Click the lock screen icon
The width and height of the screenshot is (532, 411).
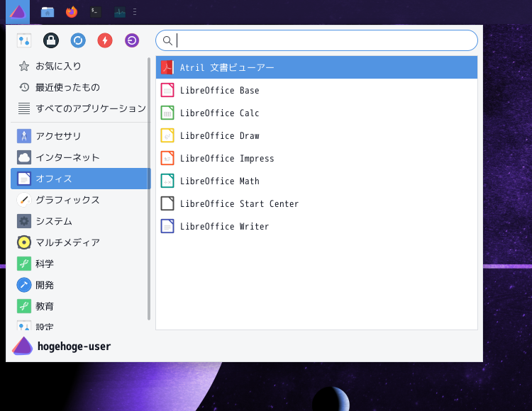pyautogui.click(x=51, y=40)
